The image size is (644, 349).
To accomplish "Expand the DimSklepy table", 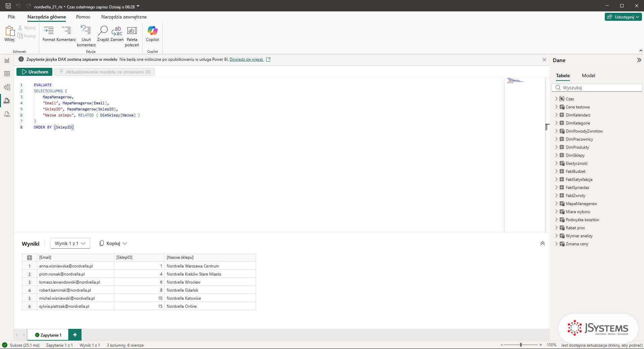I will (x=556, y=155).
